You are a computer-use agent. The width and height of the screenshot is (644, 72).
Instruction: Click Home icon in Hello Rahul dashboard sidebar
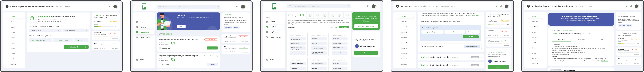pyautogui.click(x=137, y=22)
